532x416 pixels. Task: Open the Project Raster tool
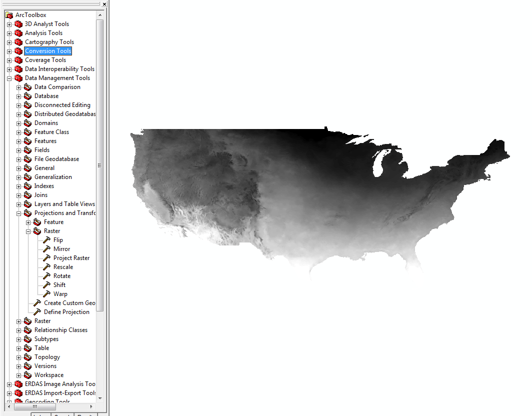click(x=71, y=258)
